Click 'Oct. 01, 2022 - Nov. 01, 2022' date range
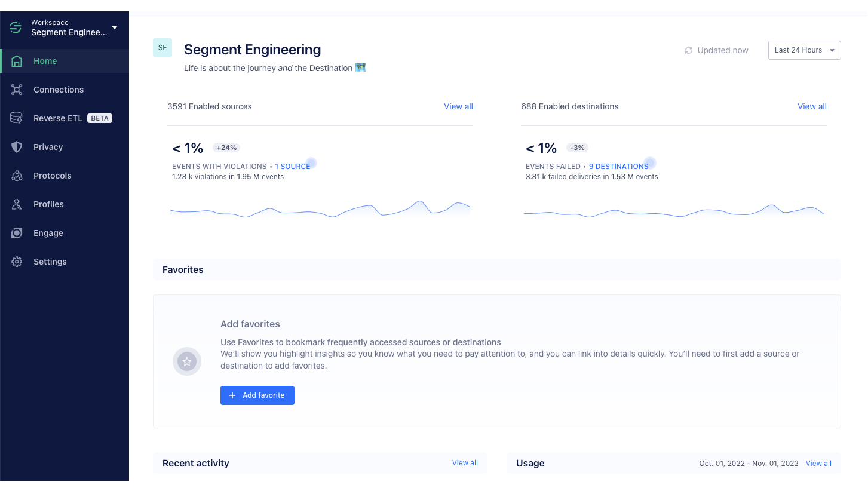The image size is (868, 488). [x=749, y=464]
